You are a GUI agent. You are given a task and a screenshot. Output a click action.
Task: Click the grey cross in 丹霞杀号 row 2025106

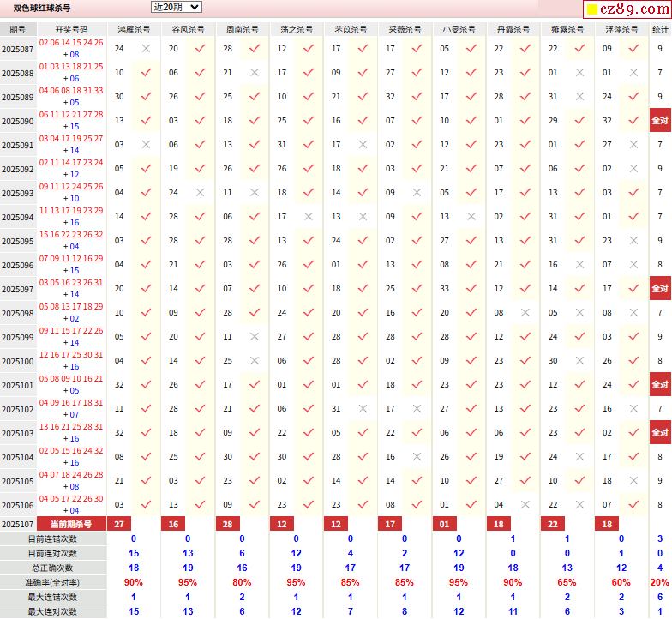525,505
